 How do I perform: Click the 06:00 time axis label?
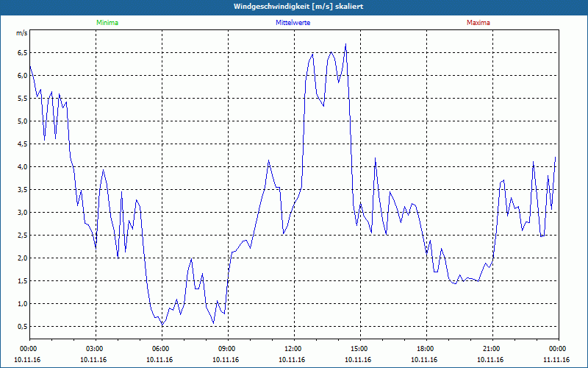tap(162, 349)
